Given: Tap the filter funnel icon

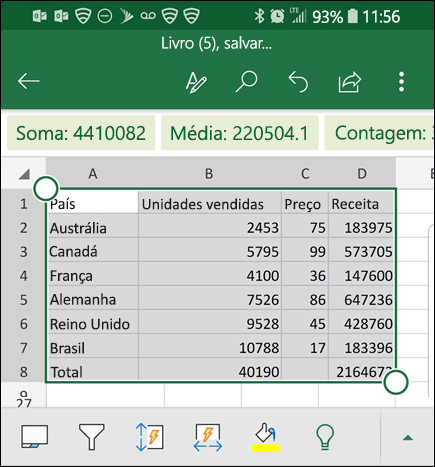Looking at the screenshot, I should click(x=92, y=437).
